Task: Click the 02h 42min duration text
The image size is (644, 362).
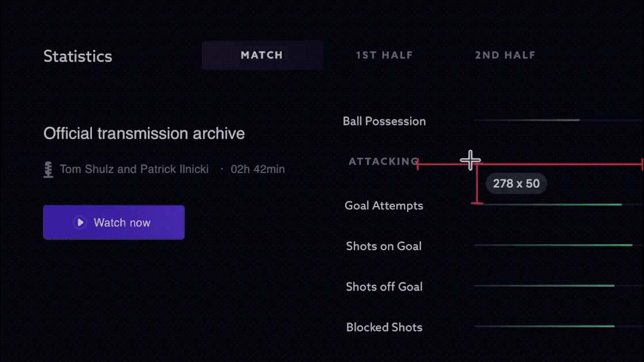Action: [258, 170]
